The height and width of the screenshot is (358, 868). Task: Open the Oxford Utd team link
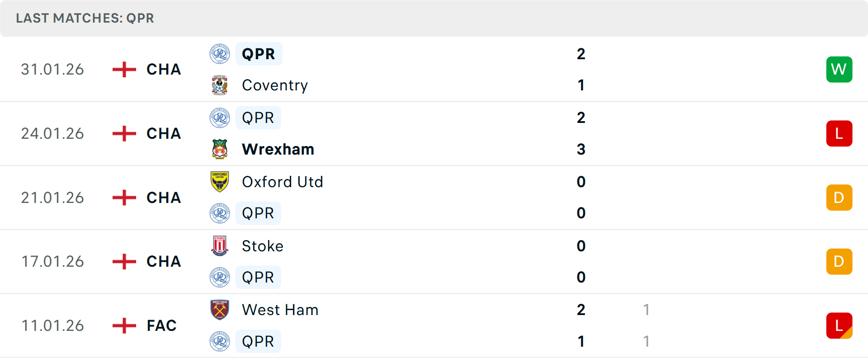point(283,182)
